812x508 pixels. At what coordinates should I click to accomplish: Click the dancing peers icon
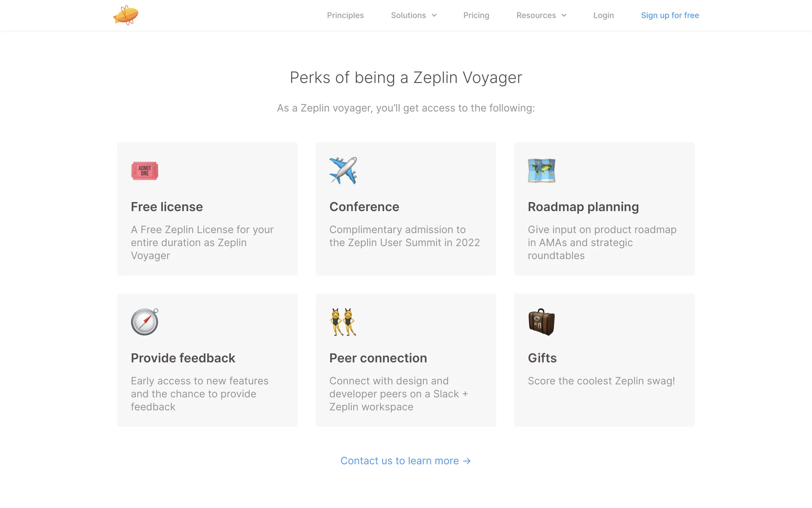(343, 322)
